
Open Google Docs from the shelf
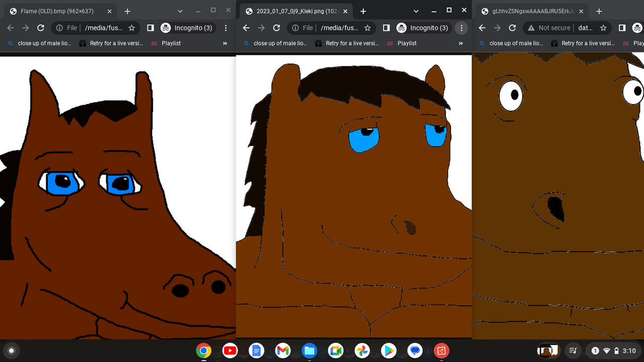click(257, 350)
